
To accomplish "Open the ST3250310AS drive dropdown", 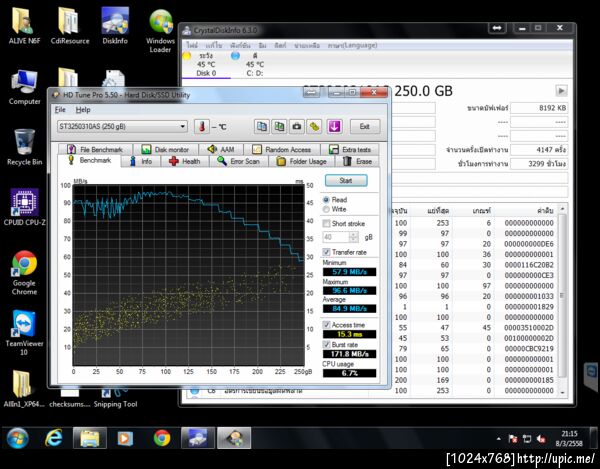I will (x=122, y=127).
